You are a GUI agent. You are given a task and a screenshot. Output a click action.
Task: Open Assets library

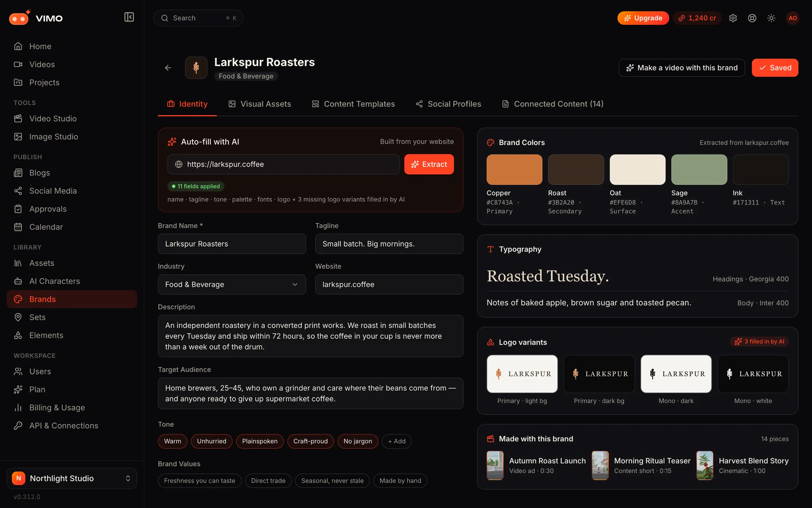72,263
